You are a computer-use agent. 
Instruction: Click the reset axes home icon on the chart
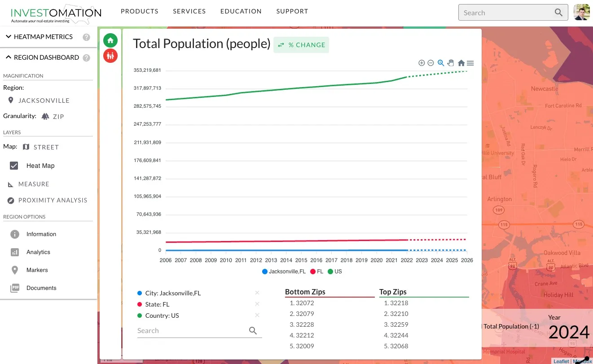point(461,63)
